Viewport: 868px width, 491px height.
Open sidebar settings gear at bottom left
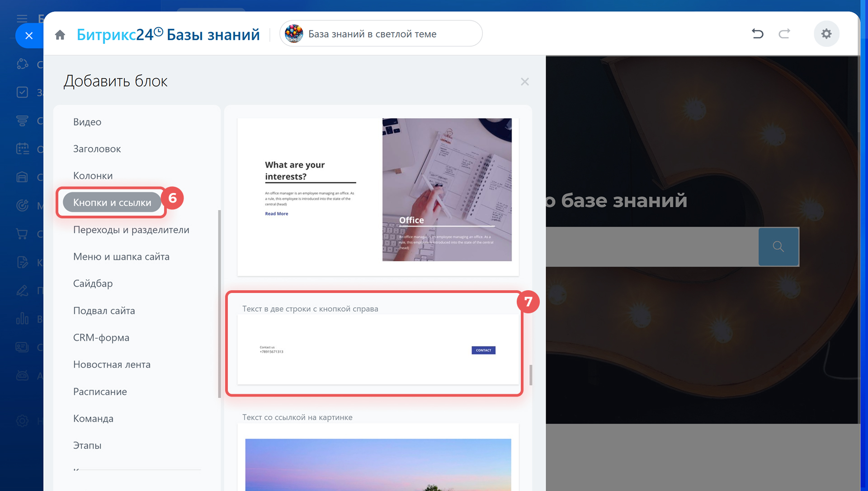click(22, 421)
